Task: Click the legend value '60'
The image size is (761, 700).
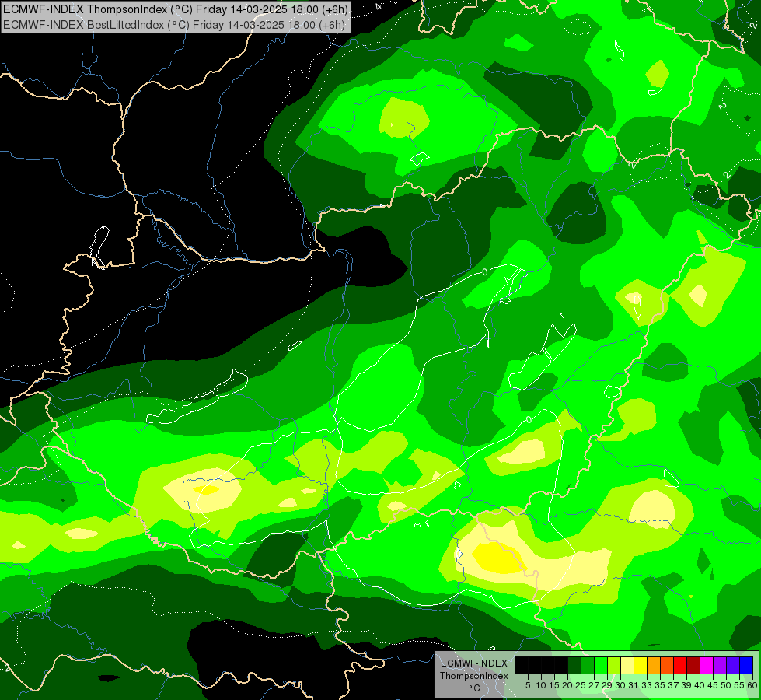Action: 752,685
